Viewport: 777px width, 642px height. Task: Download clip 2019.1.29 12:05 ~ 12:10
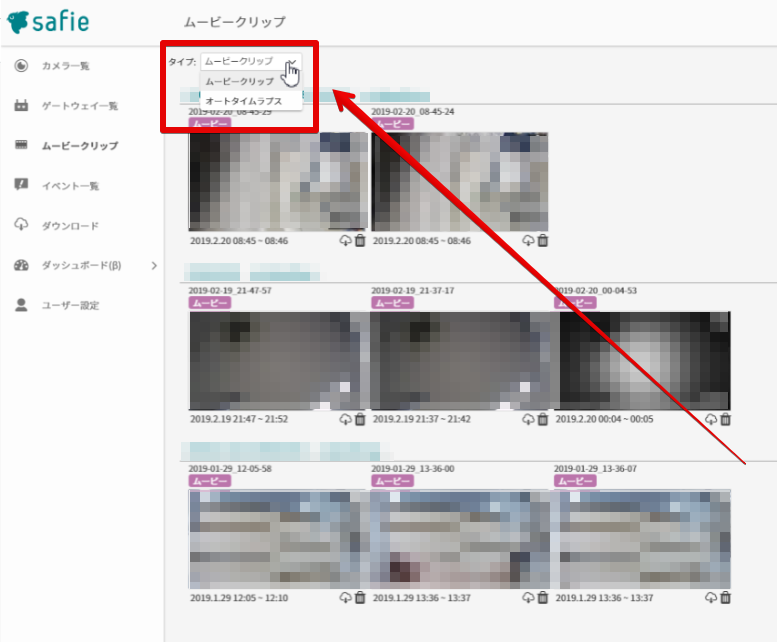pos(345,598)
